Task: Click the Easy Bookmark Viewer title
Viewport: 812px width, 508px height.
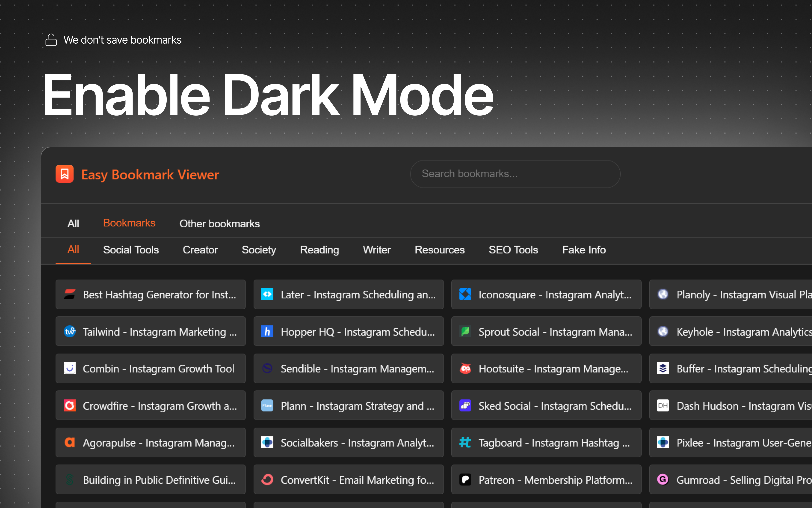Action: click(150, 174)
